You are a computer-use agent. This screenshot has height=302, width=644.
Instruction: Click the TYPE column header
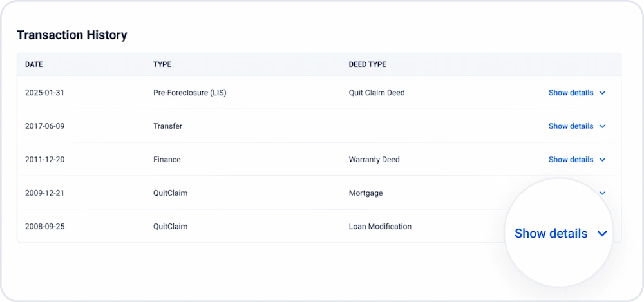pyautogui.click(x=162, y=64)
